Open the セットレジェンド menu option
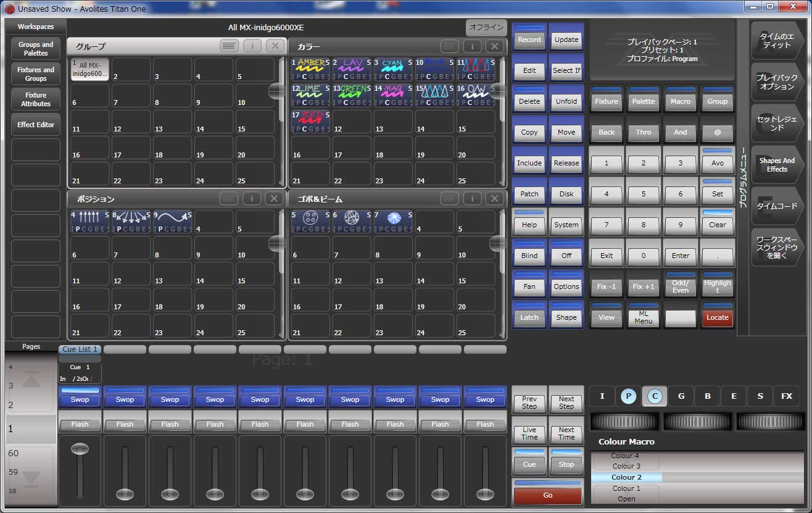Image resolution: width=812 pixels, height=513 pixels. [777, 123]
